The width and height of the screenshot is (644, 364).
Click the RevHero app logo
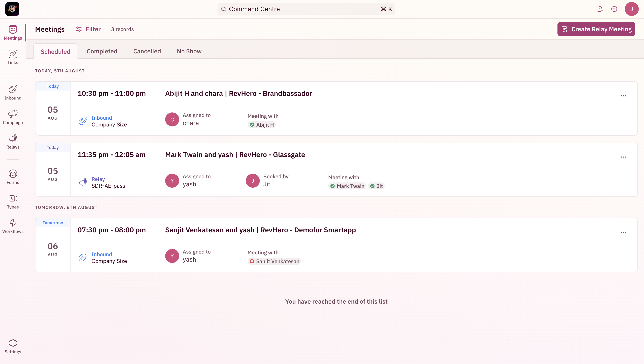tap(12, 9)
